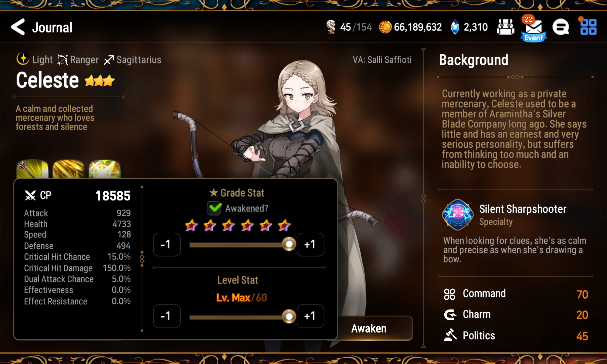Screen dimensions: 607x364
Task: Go back using the Journal arrow
Action: pos(18,27)
